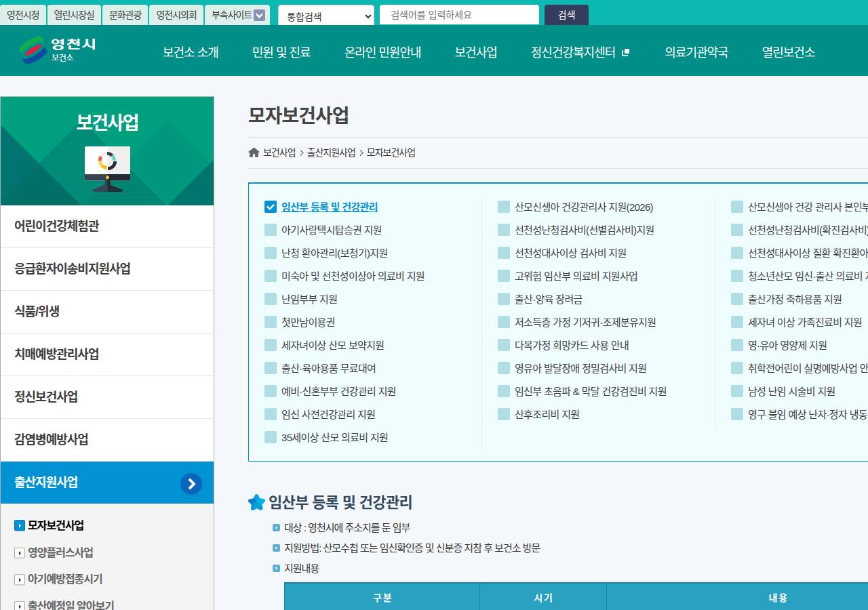The image size is (868, 610).
Task: Click the arrow circle icon on 출산지원사업
Action: click(191, 483)
